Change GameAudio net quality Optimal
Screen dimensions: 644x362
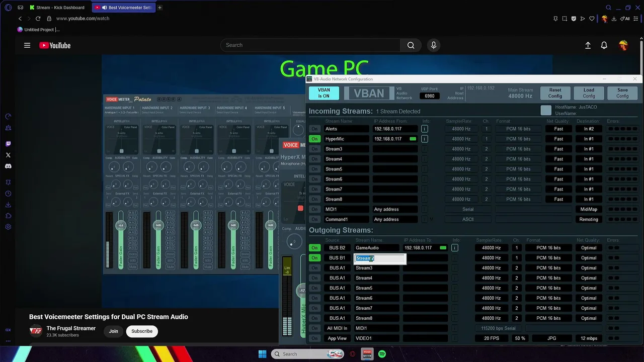pos(589,248)
